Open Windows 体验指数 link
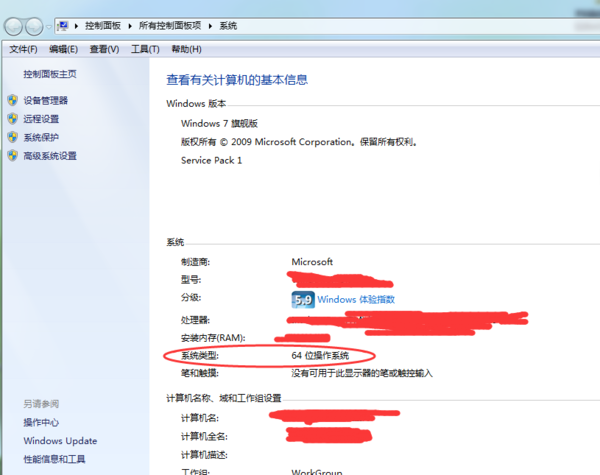 click(356, 299)
